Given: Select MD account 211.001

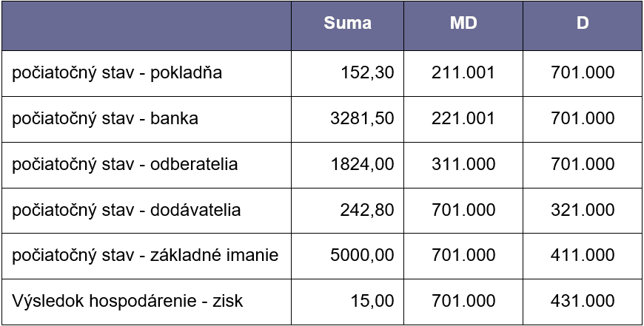Looking at the screenshot, I should click(463, 72).
